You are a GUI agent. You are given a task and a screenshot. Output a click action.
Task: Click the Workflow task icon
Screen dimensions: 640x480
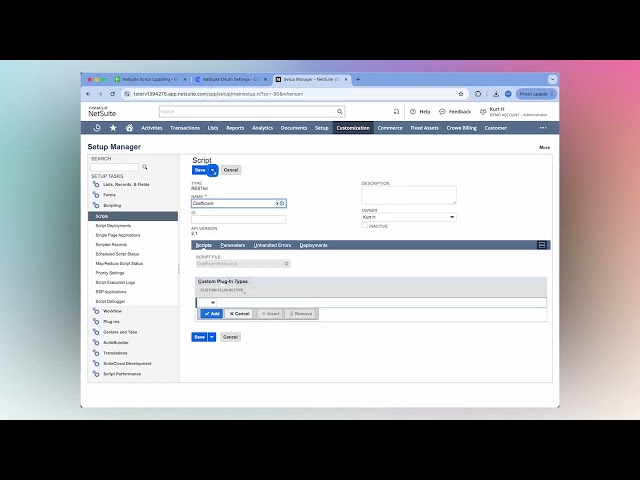[x=96, y=311]
